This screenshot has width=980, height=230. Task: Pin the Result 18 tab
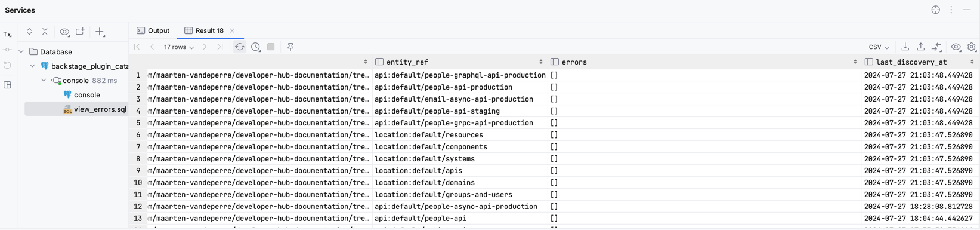pos(290,47)
